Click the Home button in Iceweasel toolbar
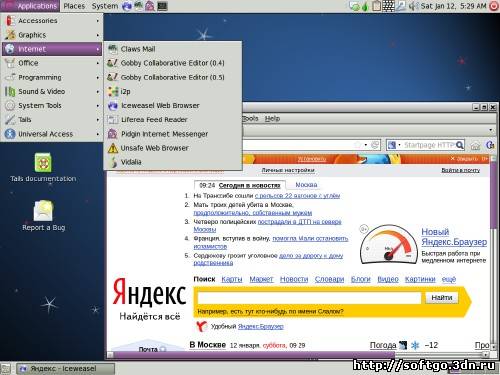Screen dimensions: 500x375 click(x=475, y=145)
